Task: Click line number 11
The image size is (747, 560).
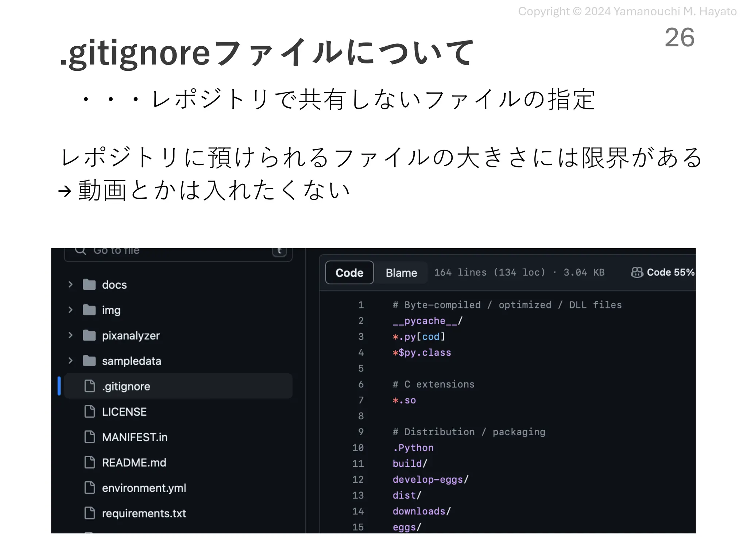Action: click(358, 464)
